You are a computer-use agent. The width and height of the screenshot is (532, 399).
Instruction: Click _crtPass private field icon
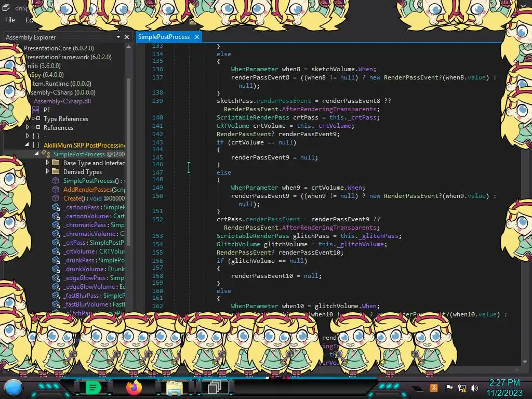pyautogui.click(x=56, y=242)
